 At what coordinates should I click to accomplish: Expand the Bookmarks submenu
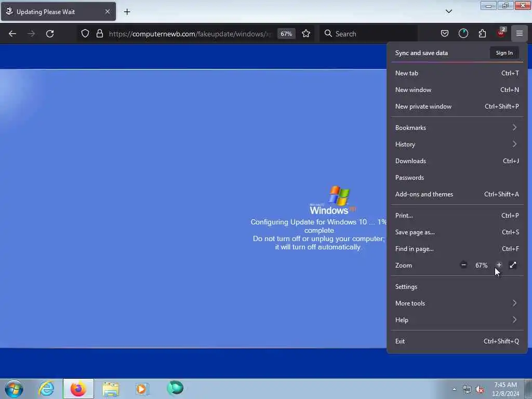pyautogui.click(x=457, y=128)
